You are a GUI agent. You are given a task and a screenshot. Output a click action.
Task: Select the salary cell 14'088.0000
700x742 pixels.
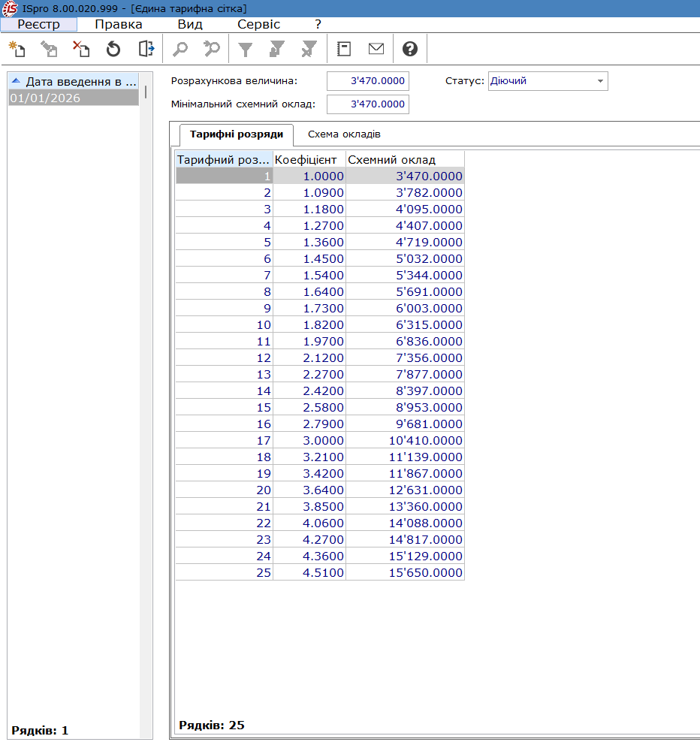[405, 523]
